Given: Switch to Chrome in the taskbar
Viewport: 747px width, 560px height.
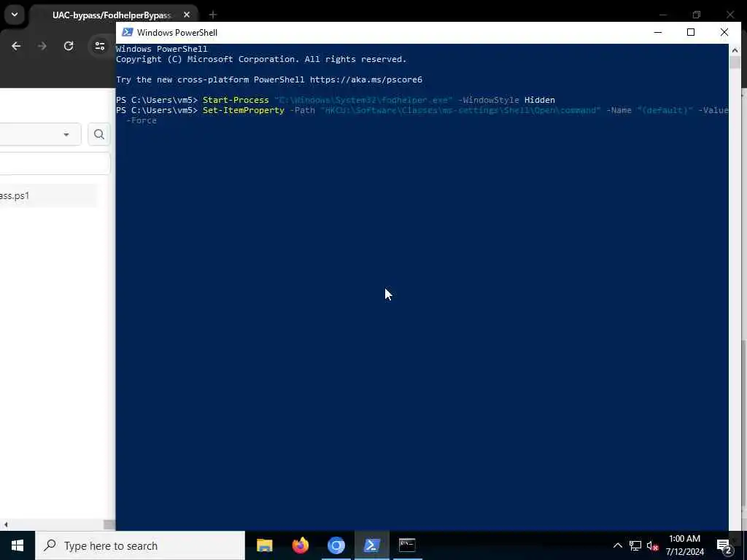Looking at the screenshot, I should (x=336, y=545).
